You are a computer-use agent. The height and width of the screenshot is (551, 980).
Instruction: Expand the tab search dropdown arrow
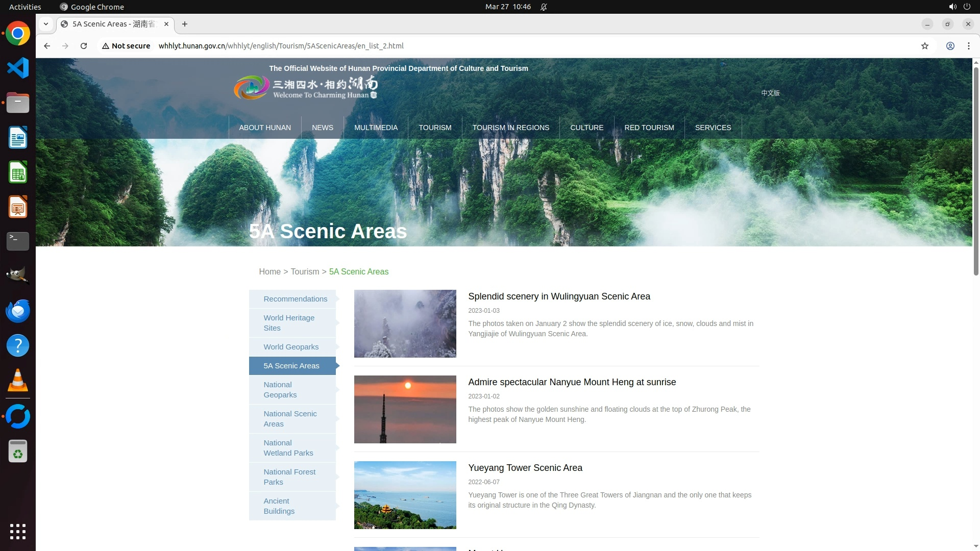click(x=46, y=24)
